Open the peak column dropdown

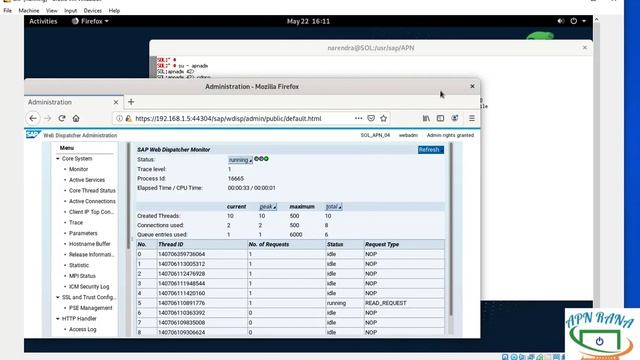tap(268, 207)
